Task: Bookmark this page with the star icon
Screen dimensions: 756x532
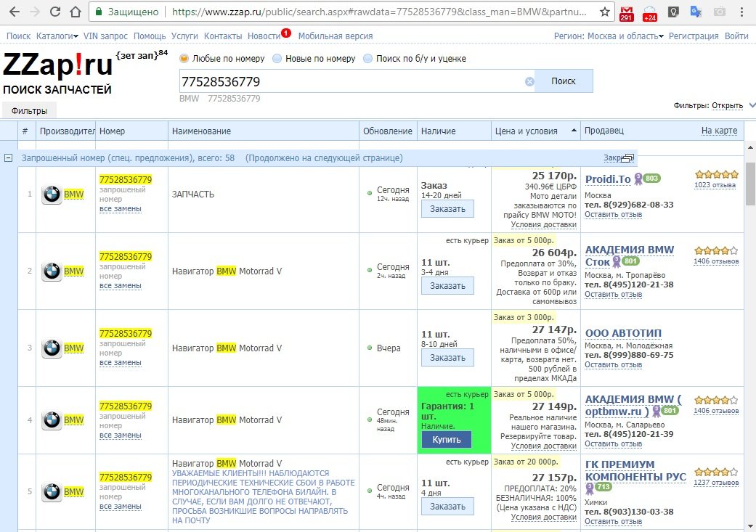Action: coord(605,12)
